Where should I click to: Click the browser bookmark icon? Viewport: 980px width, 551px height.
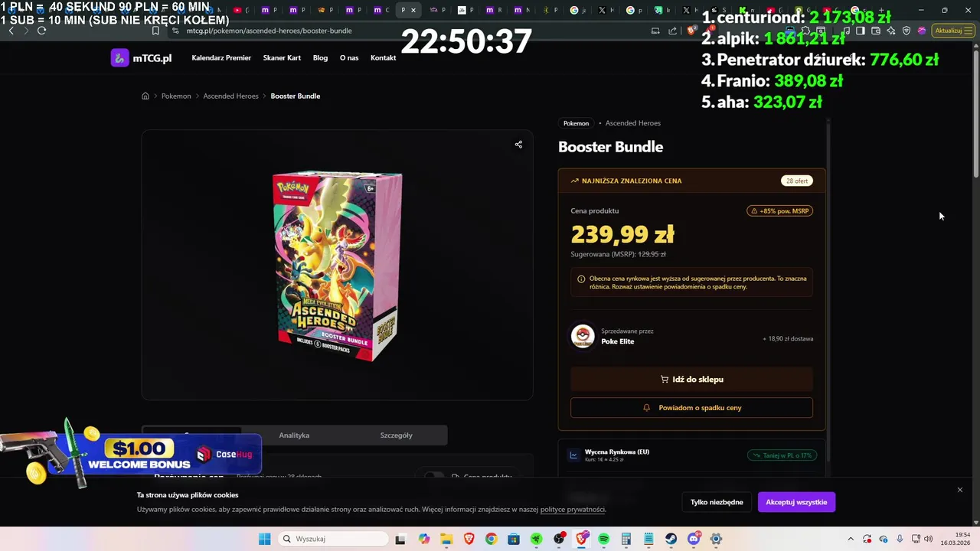[155, 31]
